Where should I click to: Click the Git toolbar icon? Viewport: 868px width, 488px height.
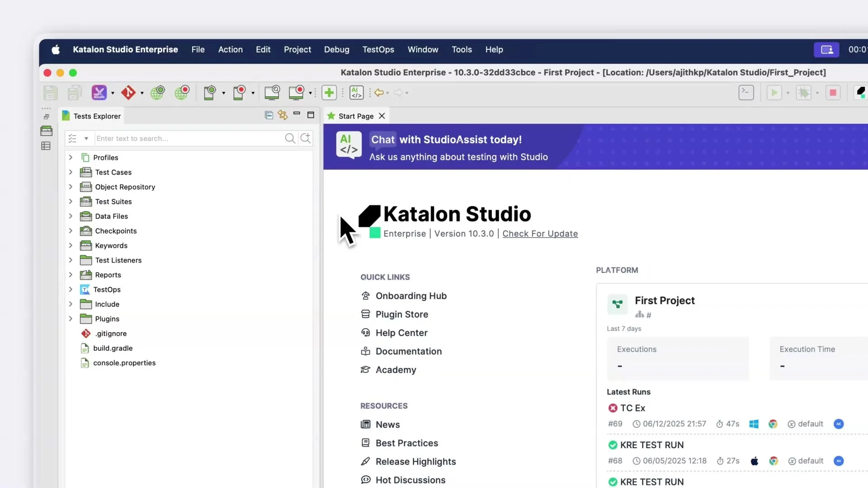point(129,93)
